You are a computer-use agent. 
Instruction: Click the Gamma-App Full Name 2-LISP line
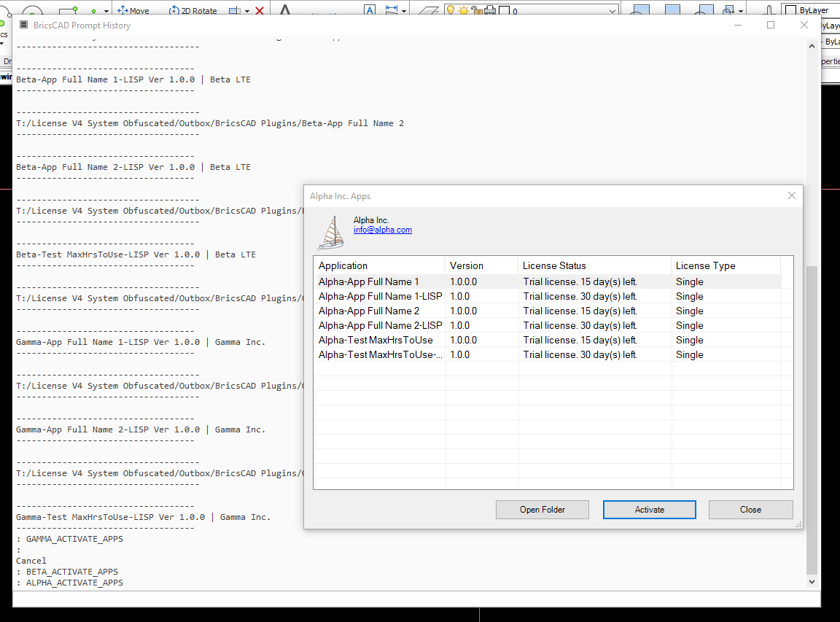[x=141, y=429]
